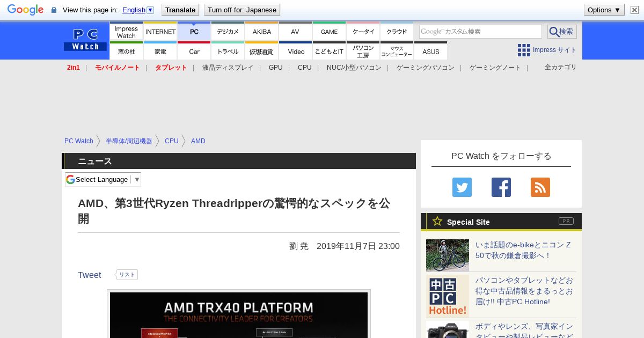This screenshot has height=338, width=644.
Task: Click the Tweet link
Action: click(89, 275)
